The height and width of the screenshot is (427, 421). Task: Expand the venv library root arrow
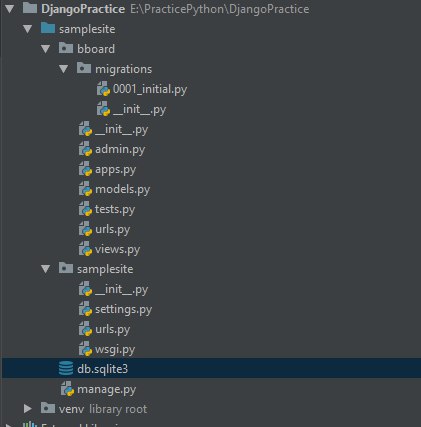pyautogui.click(x=28, y=409)
